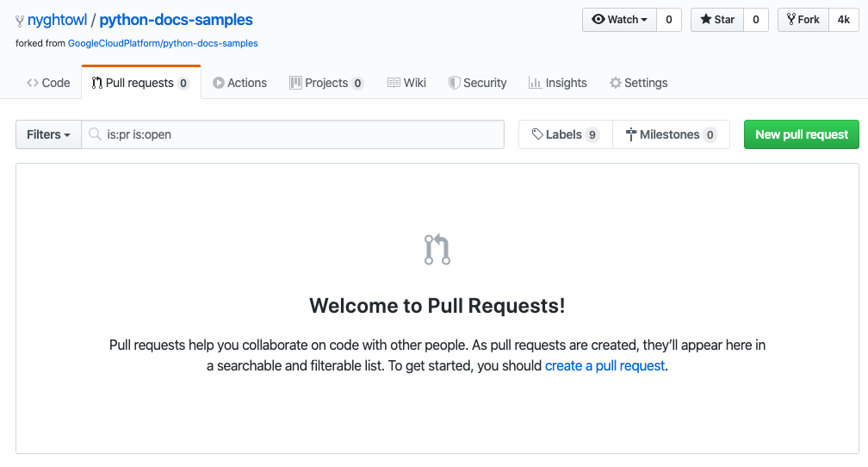868x467 pixels.
Task: Switch to the Actions tab
Action: [x=239, y=83]
